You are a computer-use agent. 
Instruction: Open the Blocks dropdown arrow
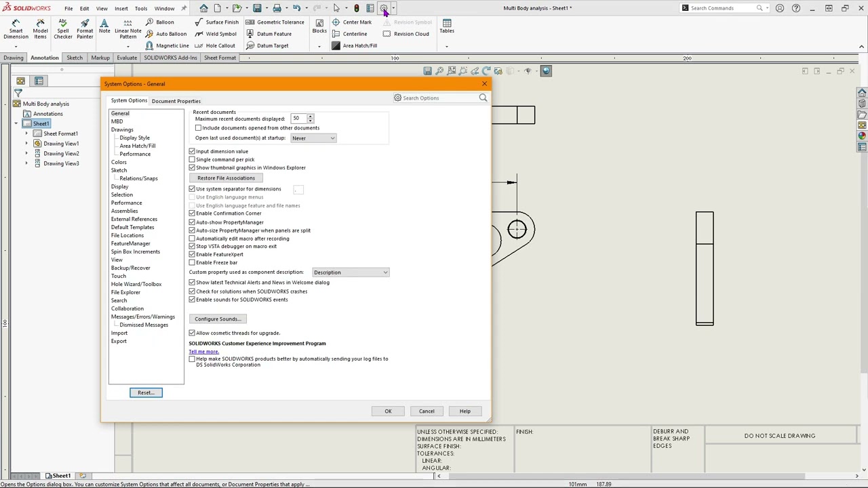click(319, 46)
